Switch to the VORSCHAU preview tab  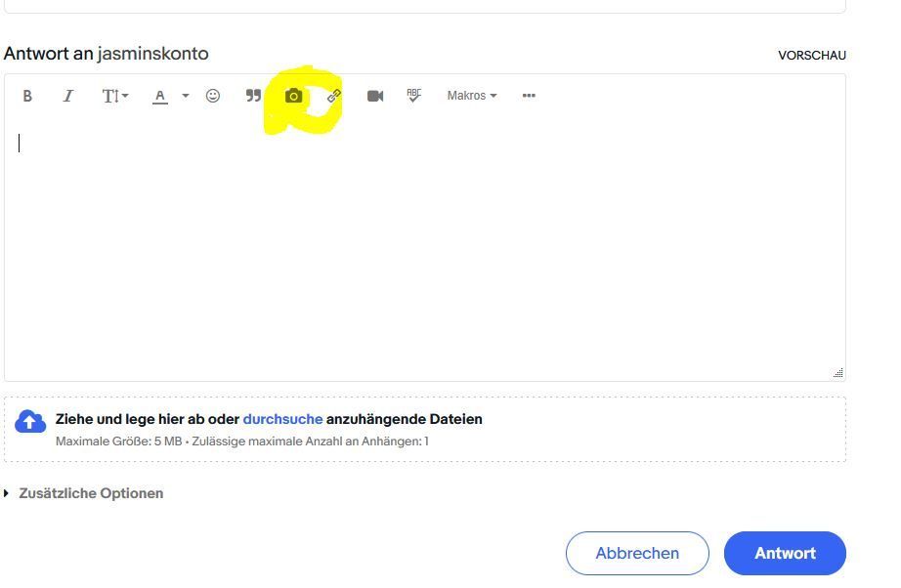pos(811,56)
